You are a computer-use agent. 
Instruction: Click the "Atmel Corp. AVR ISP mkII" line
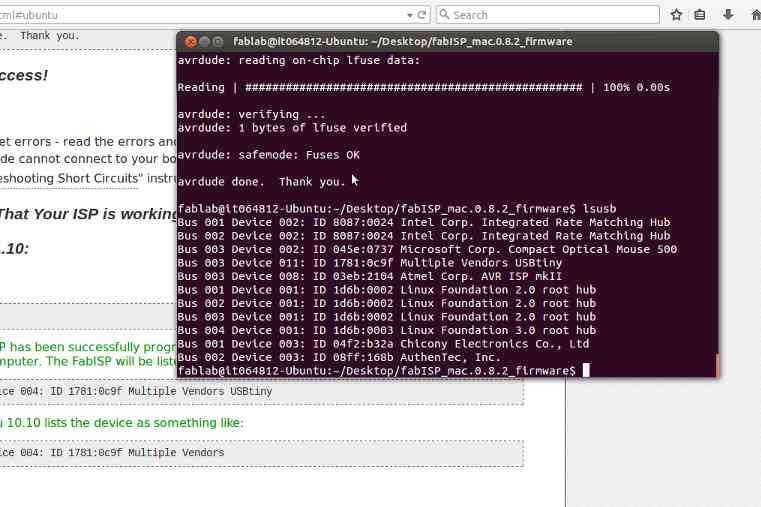tap(370, 276)
